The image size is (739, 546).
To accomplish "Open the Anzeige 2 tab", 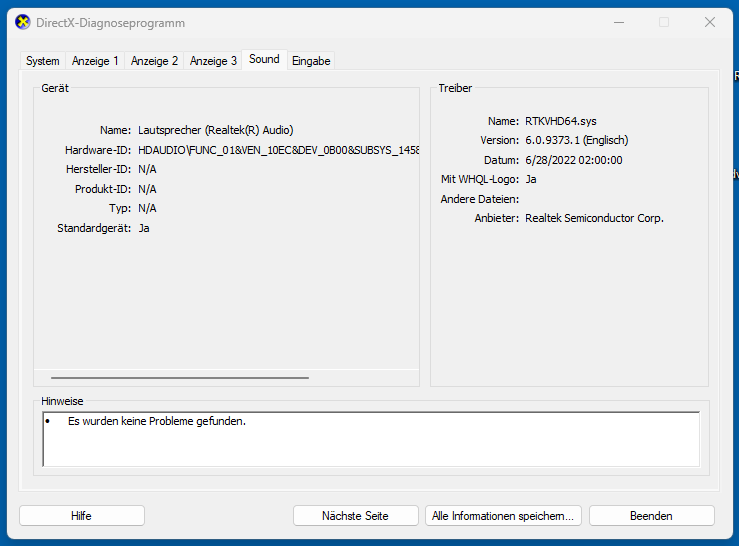I will click(x=154, y=61).
